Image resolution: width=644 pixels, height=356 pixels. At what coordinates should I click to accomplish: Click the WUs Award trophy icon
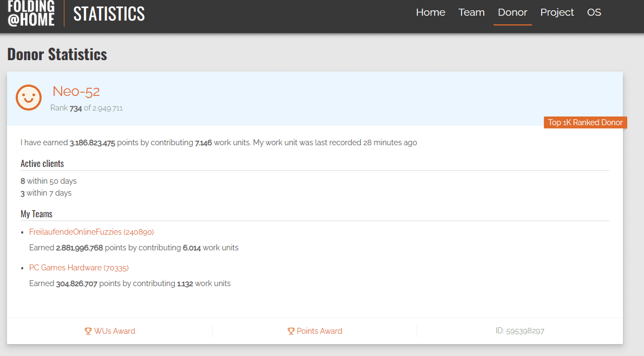[88, 331]
